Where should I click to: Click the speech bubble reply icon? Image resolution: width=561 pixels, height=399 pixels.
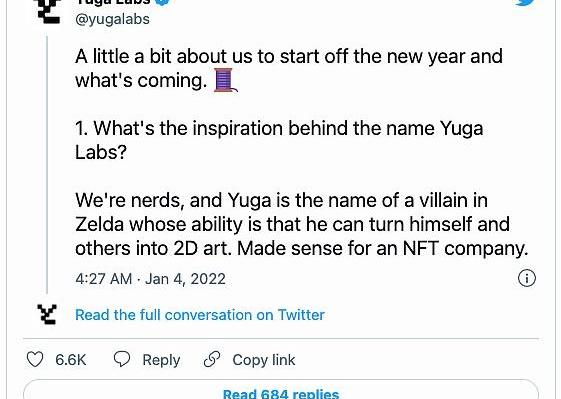[122, 359]
